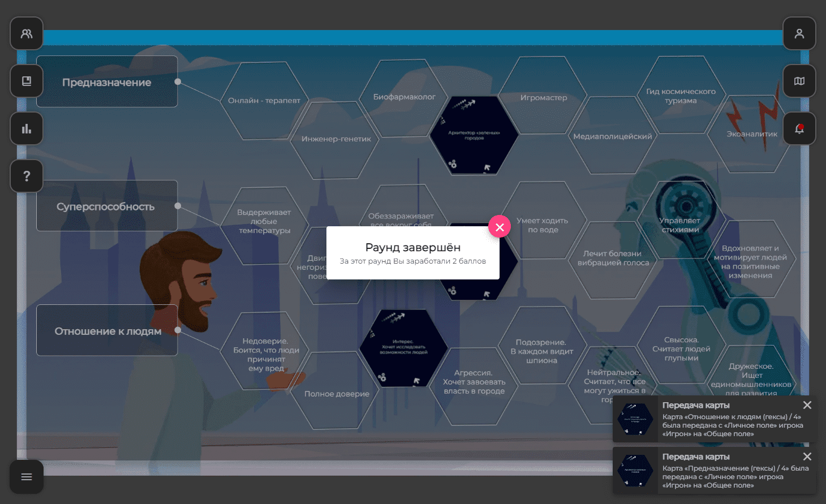
Task: Click the Раунд завершён heading text
Action: pyautogui.click(x=413, y=247)
